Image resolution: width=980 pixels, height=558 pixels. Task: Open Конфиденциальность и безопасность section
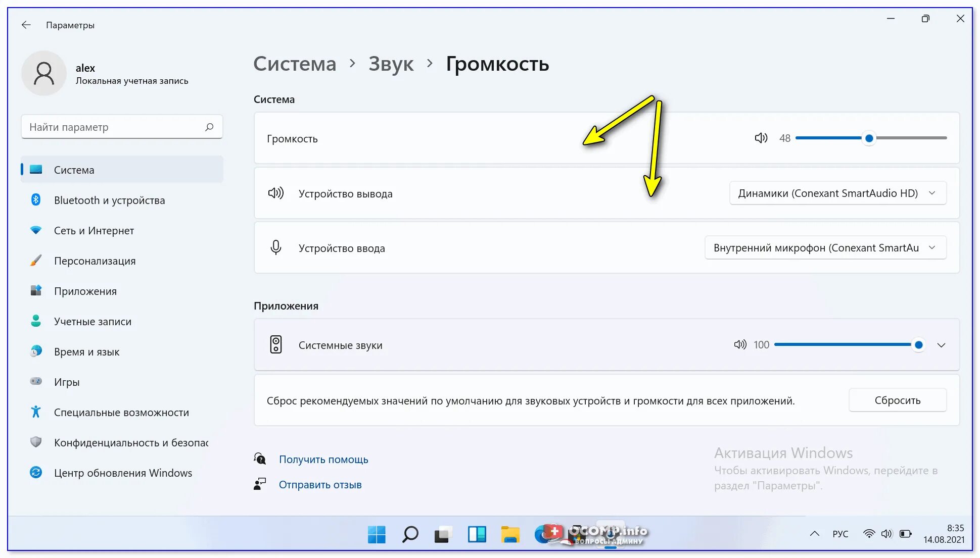pyautogui.click(x=122, y=442)
